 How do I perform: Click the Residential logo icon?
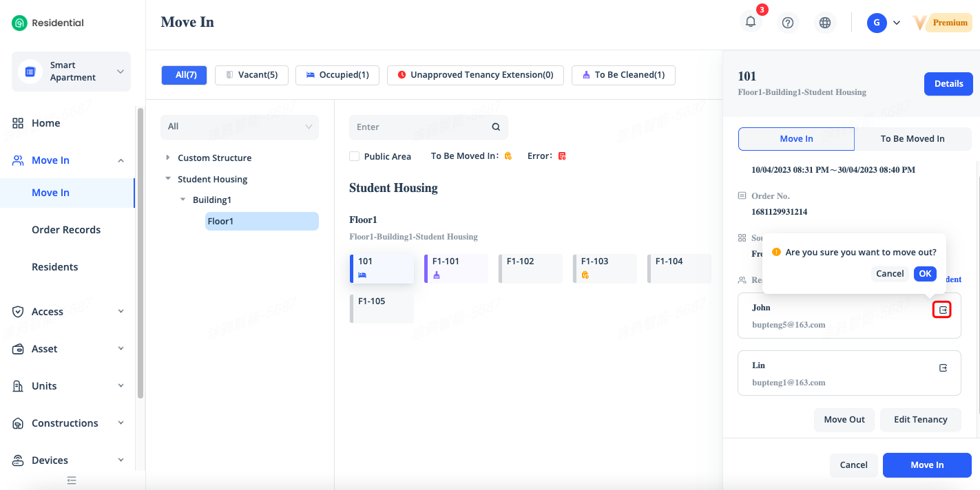click(x=19, y=23)
